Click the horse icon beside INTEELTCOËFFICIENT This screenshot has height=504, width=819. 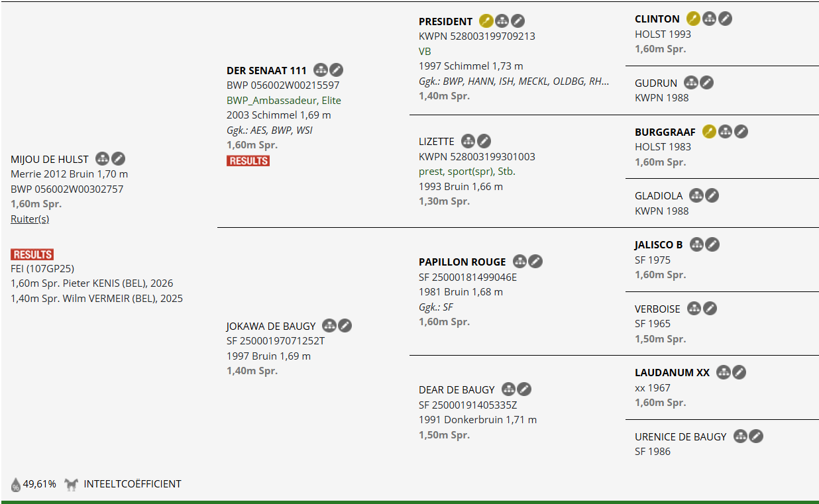click(x=72, y=484)
